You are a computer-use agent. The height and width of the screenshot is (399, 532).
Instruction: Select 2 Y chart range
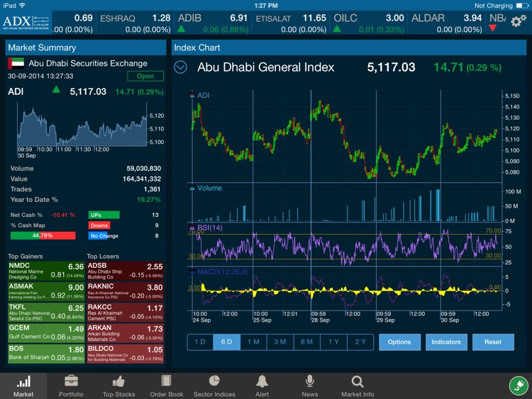pos(360,342)
